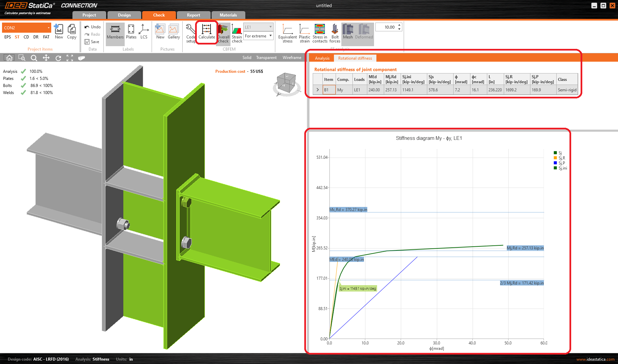Select the pan view arrows icon
Screen dimensions: 618x364
coord(46,58)
